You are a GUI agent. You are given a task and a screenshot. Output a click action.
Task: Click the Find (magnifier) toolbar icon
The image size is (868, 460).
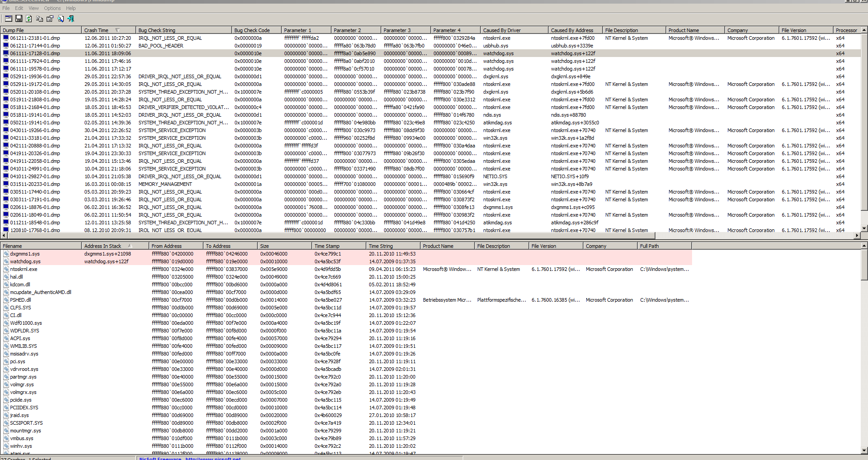[x=61, y=19]
